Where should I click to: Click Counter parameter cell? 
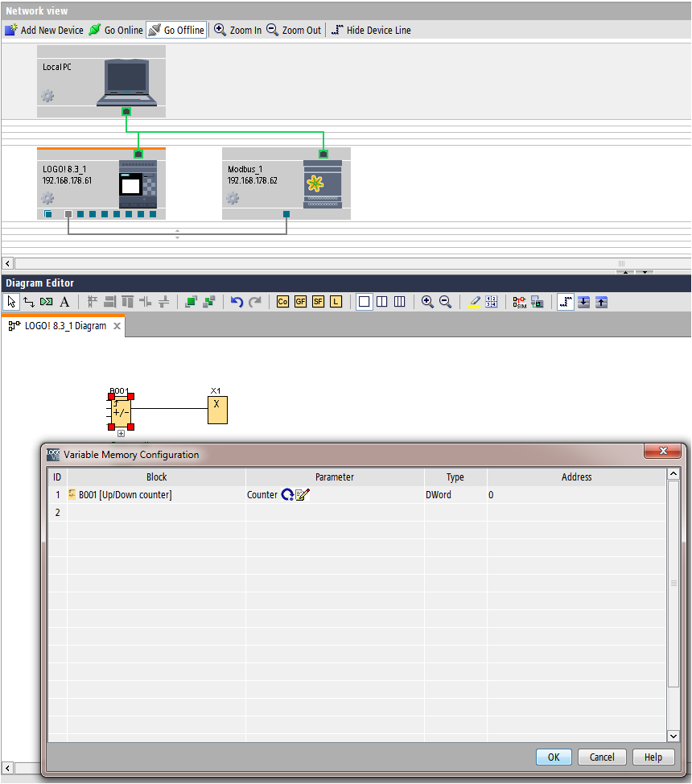pos(335,494)
